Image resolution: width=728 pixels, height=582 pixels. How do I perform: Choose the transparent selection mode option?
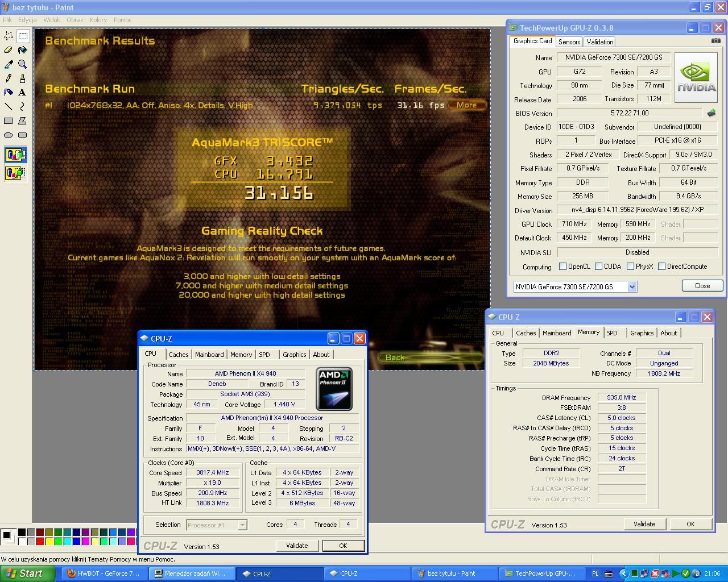coord(15,173)
